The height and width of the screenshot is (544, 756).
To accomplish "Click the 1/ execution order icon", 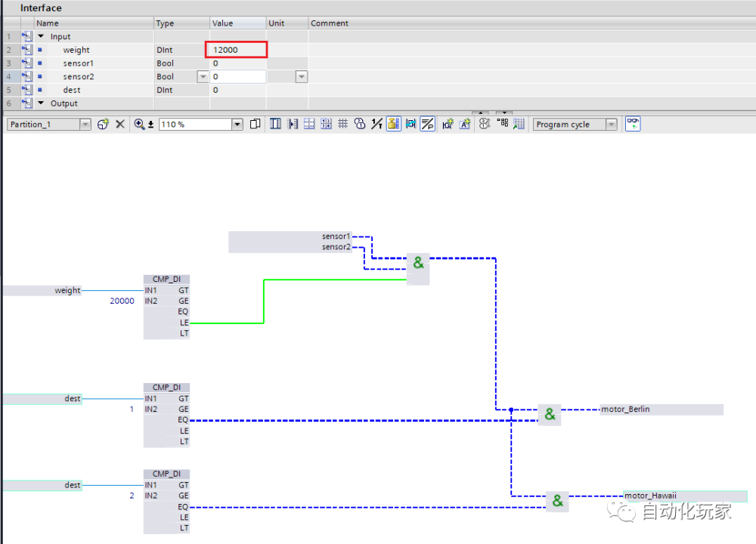I will (376, 124).
